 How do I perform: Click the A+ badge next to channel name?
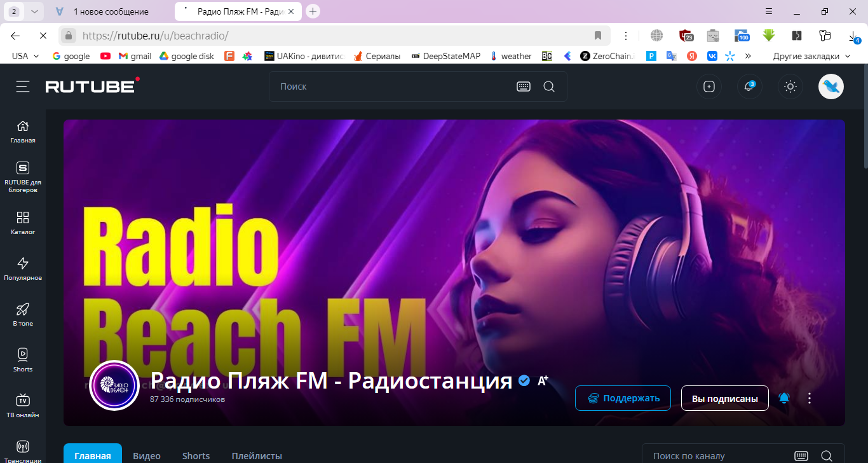tap(543, 380)
